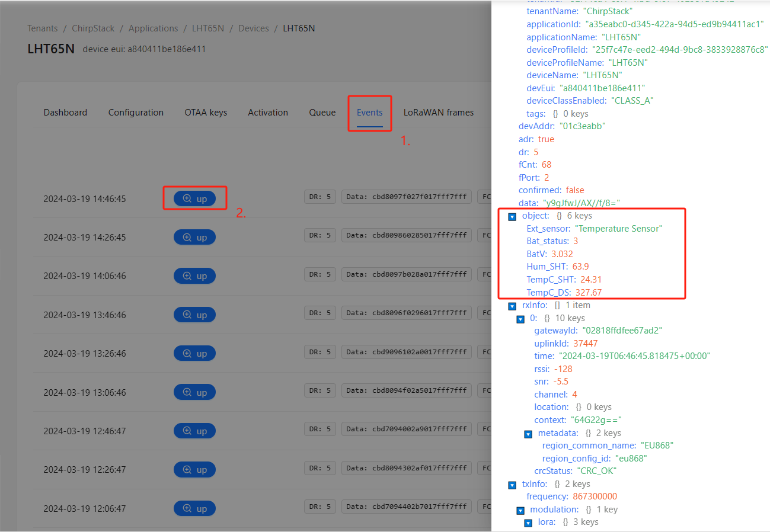
Task: Select the crcStatus value CRC_OK
Action: coord(597,471)
